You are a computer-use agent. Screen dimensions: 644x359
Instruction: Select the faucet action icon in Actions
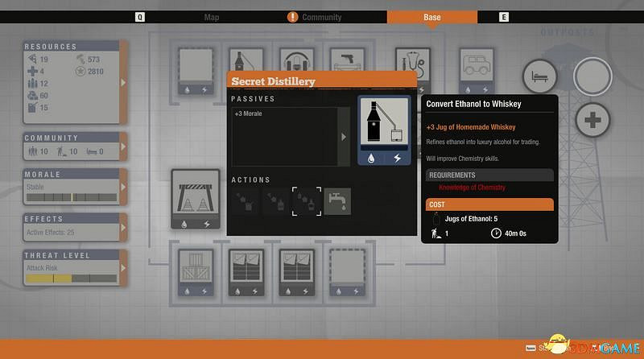point(337,201)
